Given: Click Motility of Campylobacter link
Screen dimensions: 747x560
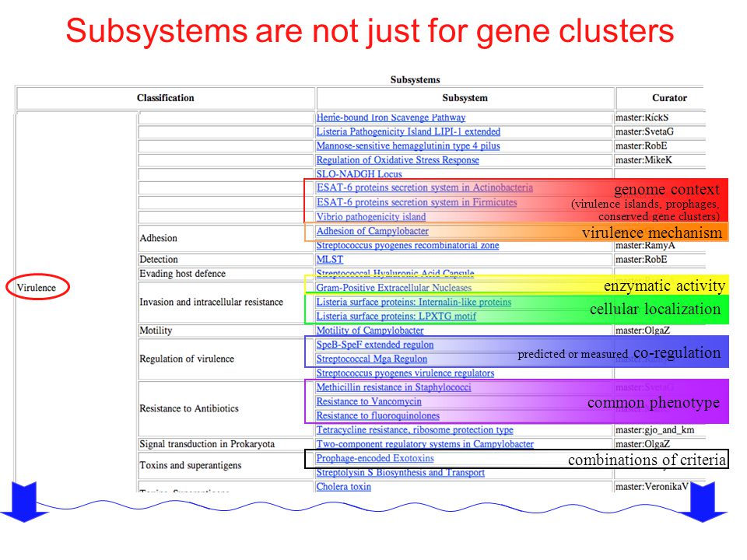Looking at the screenshot, I should pyautogui.click(x=370, y=331).
